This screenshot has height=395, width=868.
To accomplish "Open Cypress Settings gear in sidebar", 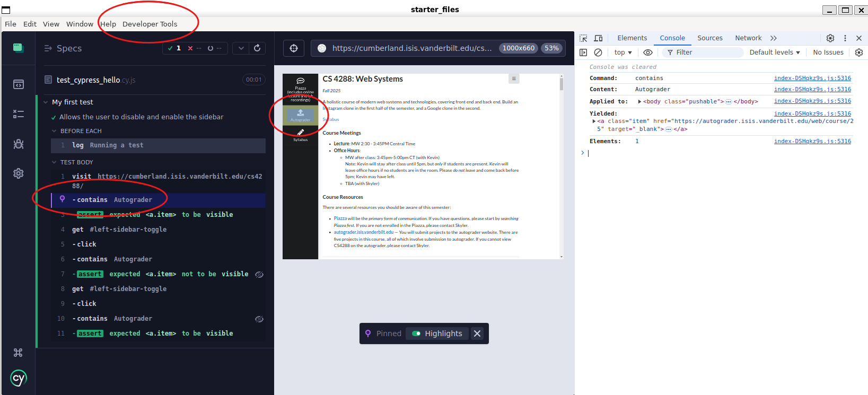I will (x=19, y=173).
